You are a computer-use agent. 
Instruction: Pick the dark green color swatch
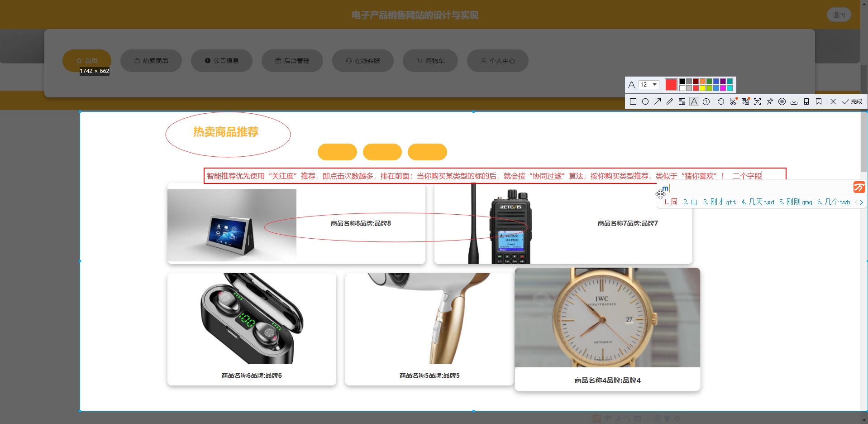(709, 82)
